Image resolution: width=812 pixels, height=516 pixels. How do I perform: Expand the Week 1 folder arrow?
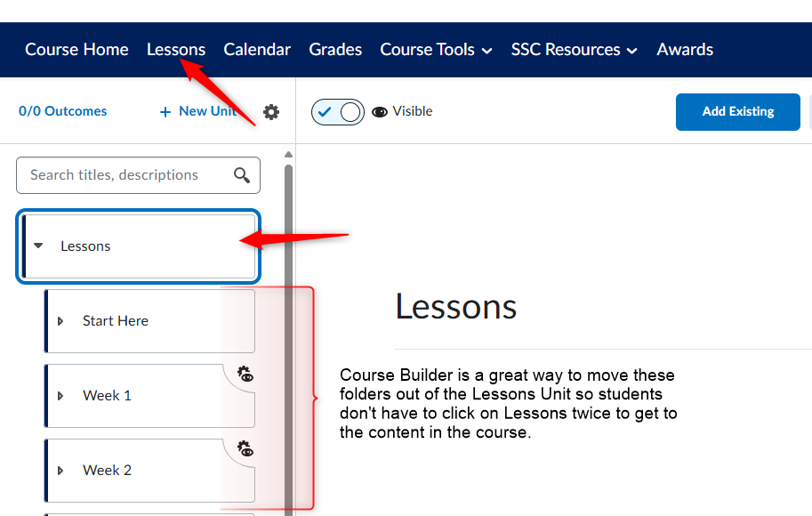tap(60, 396)
